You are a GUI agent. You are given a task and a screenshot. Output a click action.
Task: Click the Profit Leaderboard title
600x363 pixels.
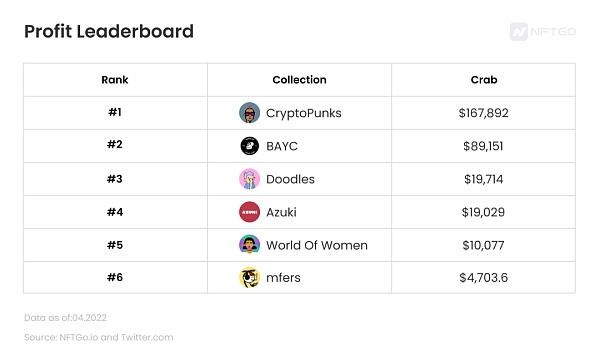[x=109, y=31]
